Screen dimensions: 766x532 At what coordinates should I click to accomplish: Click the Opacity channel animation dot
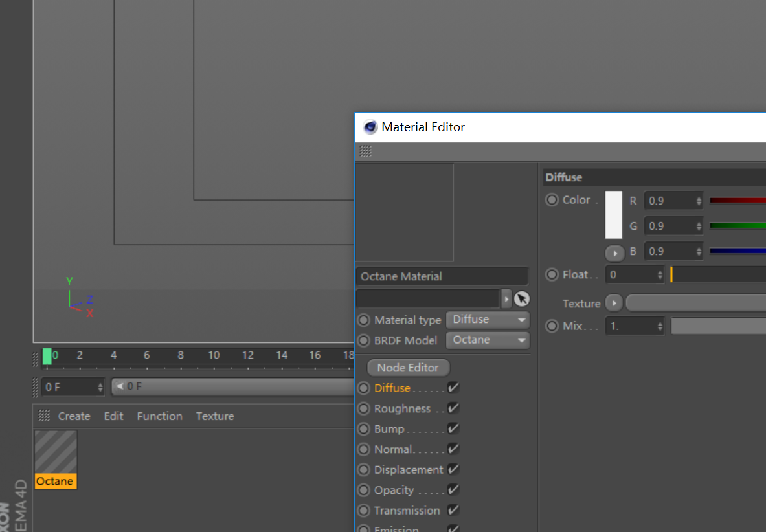pos(363,490)
